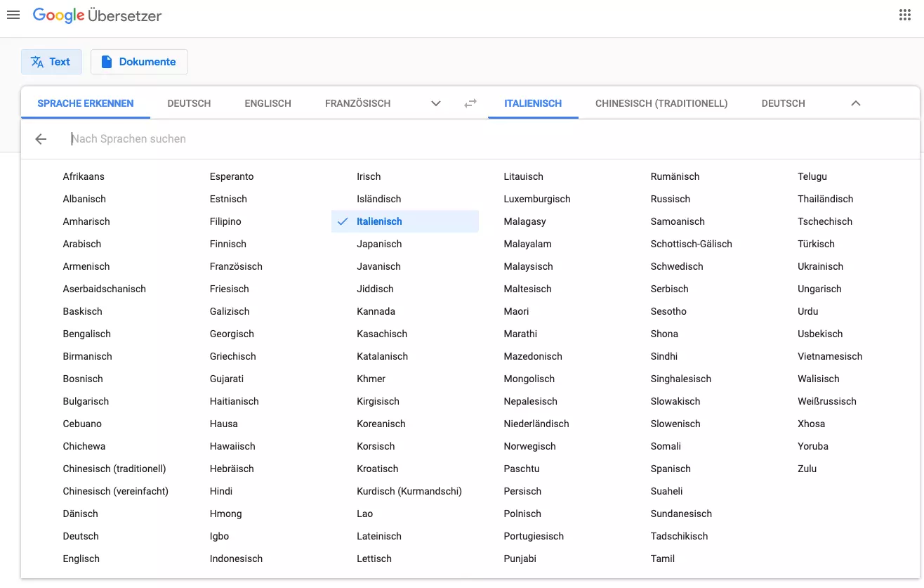Open the Google apps grid
924x588 pixels.
click(x=905, y=15)
